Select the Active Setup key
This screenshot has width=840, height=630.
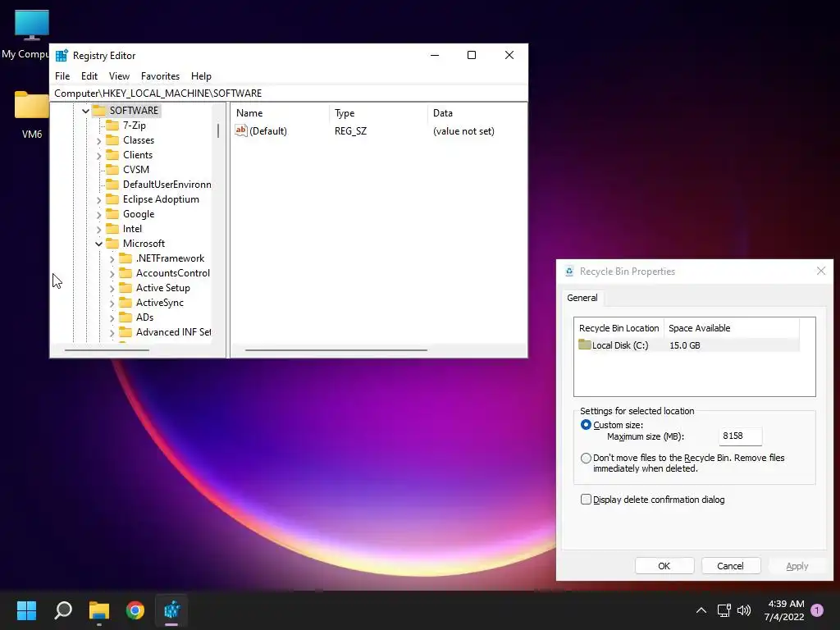click(163, 288)
